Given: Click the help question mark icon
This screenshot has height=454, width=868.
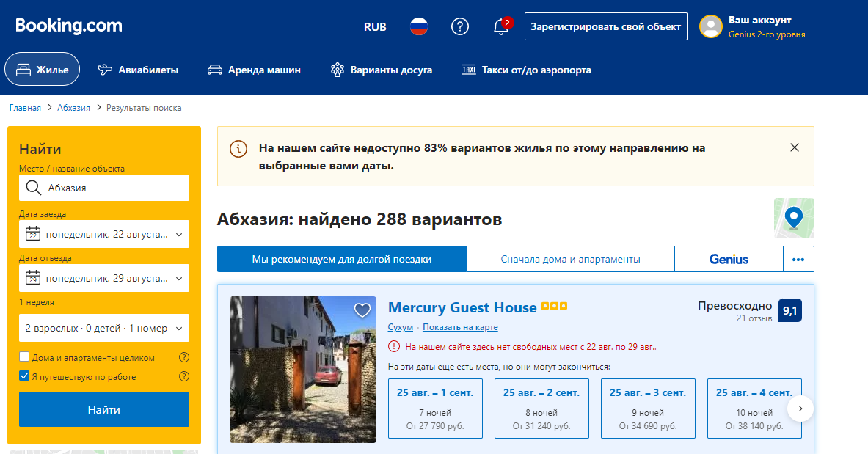Looking at the screenshot, I should click(x=460, y=26).
